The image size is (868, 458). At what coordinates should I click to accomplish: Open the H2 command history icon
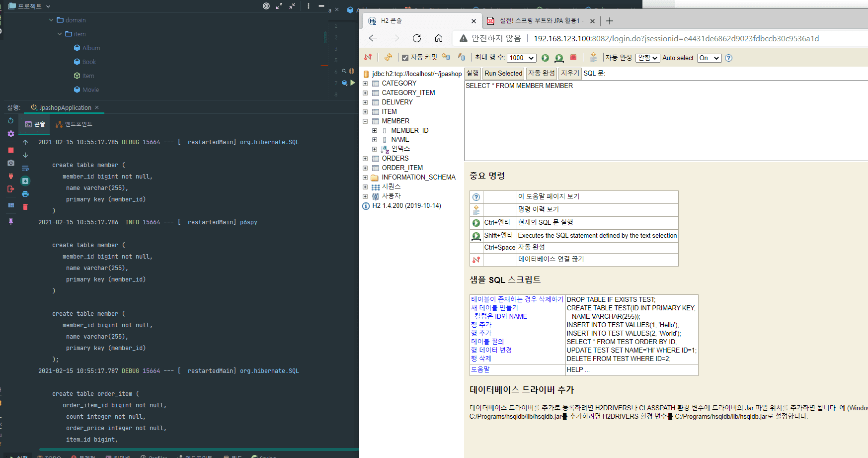593,57
